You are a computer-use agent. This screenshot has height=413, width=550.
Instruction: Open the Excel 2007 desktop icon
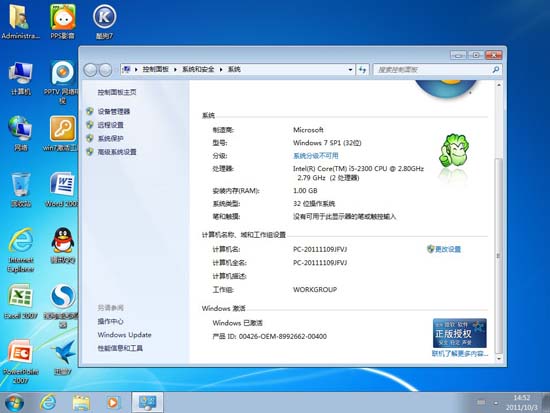click(21, 301)
